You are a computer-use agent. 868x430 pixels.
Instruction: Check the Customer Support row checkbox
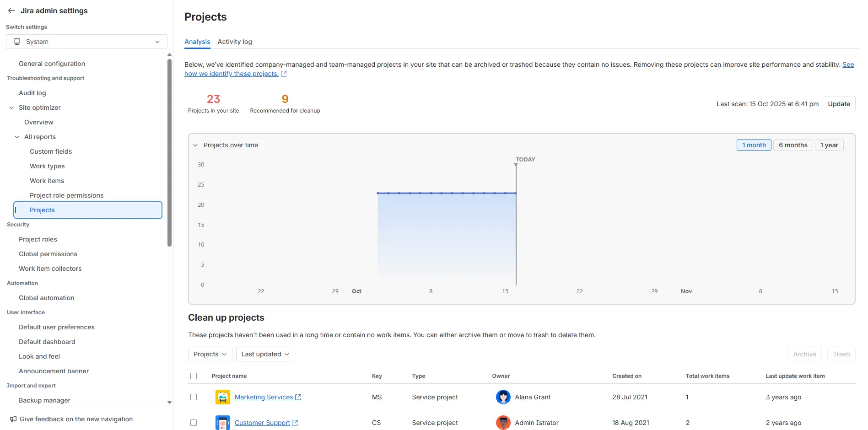(x=194, y=423)
